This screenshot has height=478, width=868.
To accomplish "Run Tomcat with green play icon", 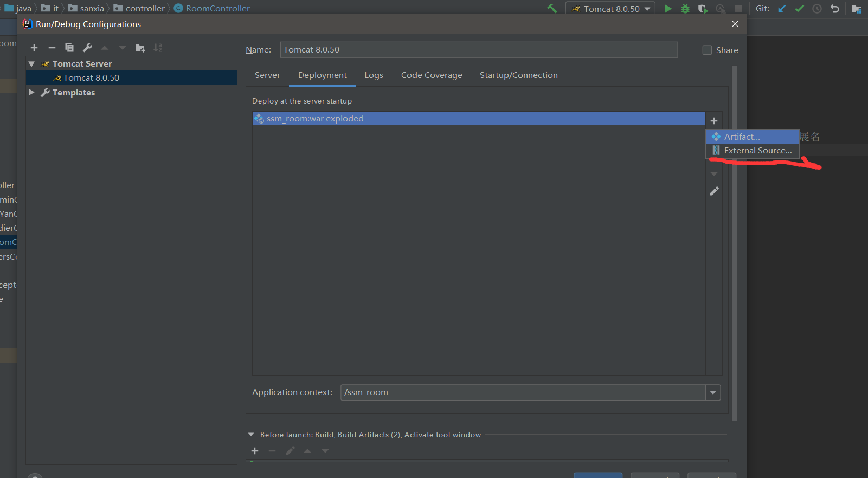I will coord(668,9).
